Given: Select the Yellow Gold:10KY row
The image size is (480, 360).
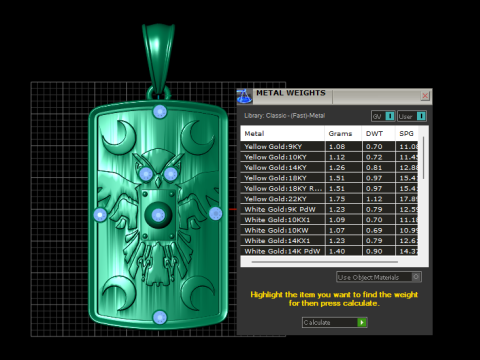Looking at the screenshot, I should tap(329, 157).
